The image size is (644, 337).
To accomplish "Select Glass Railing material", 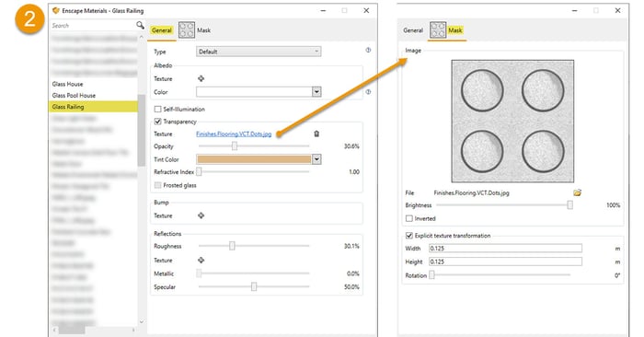I will point(93,107).
